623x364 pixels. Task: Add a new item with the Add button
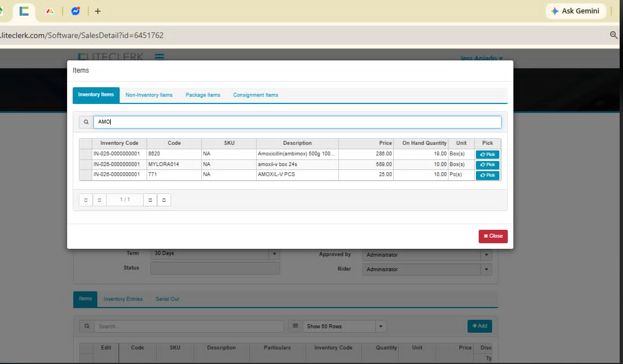pos(480,326)
